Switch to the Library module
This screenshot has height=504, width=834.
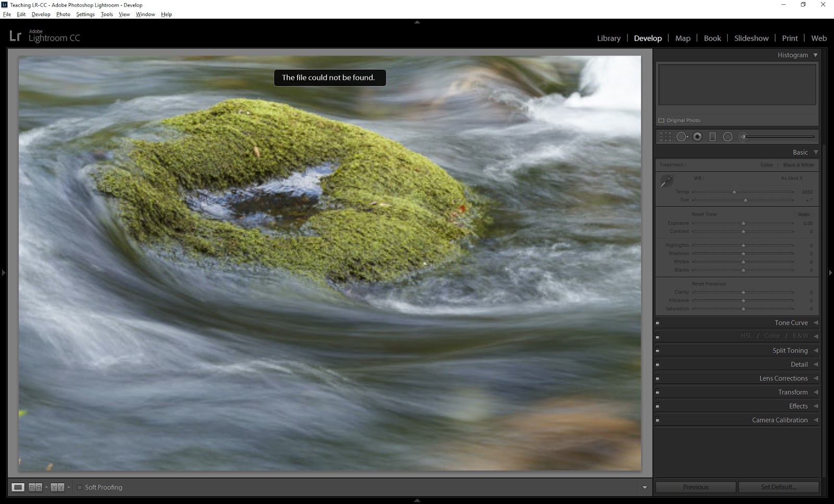pyautogui.click(x=609, y=38)
